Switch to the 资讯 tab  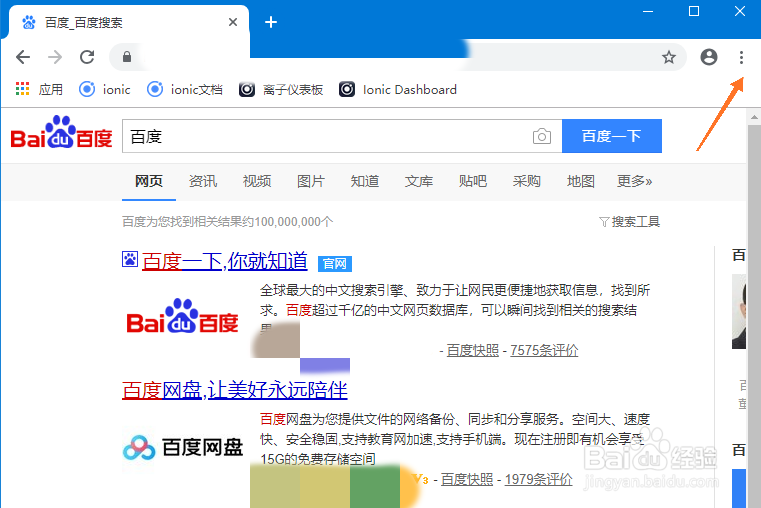coord(203,181)
